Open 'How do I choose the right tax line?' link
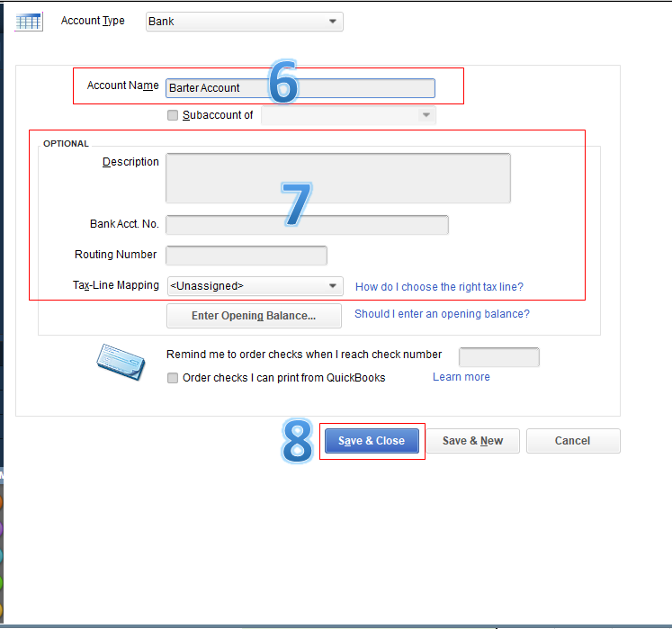The image size is (672, 629). [439, 287]
